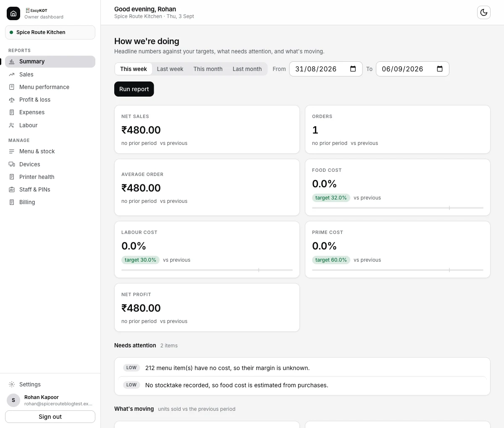Click the Sign out button

(x=50, y=417)
